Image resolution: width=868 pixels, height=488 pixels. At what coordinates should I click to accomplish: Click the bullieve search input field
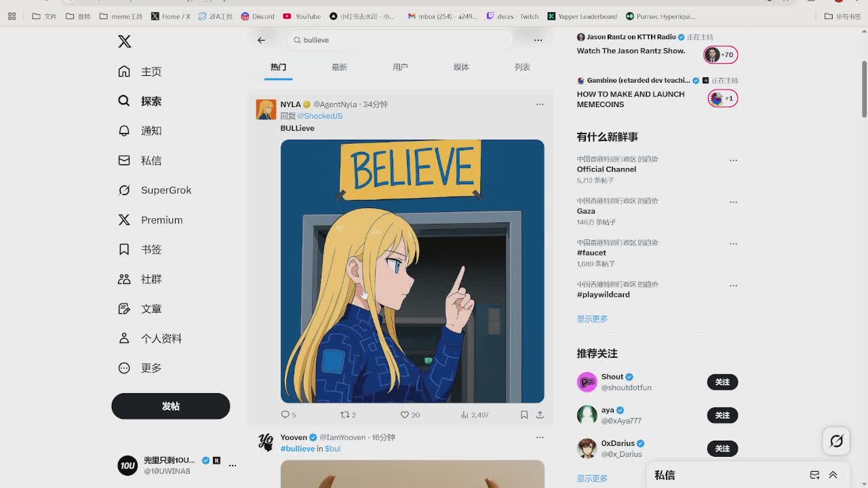point(400,40)
